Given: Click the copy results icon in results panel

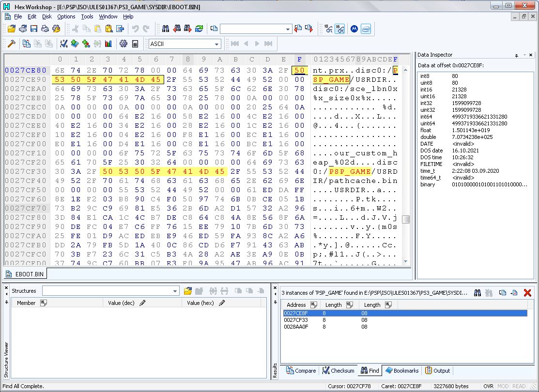Looking at the screenshot, I should coord(503,293).
